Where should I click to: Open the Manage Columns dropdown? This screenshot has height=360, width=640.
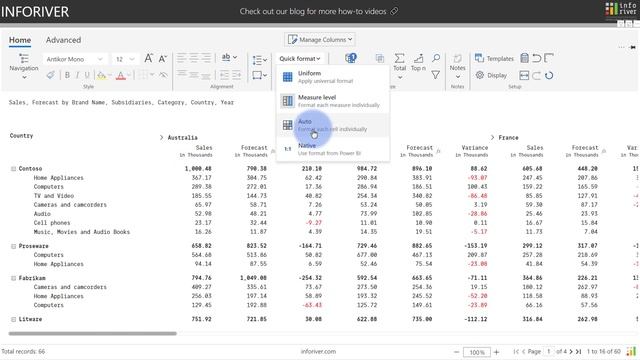320,40
